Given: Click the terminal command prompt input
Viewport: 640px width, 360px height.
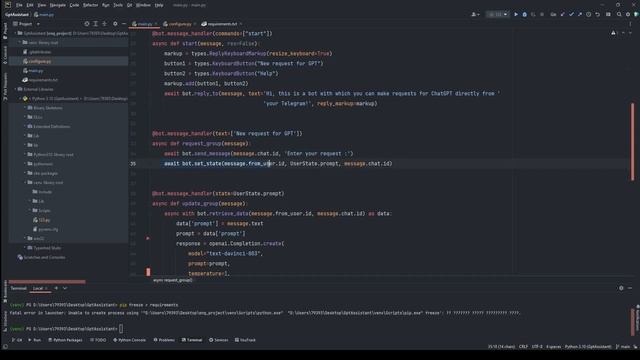Looking at the screenshot, I should [121, 329].
